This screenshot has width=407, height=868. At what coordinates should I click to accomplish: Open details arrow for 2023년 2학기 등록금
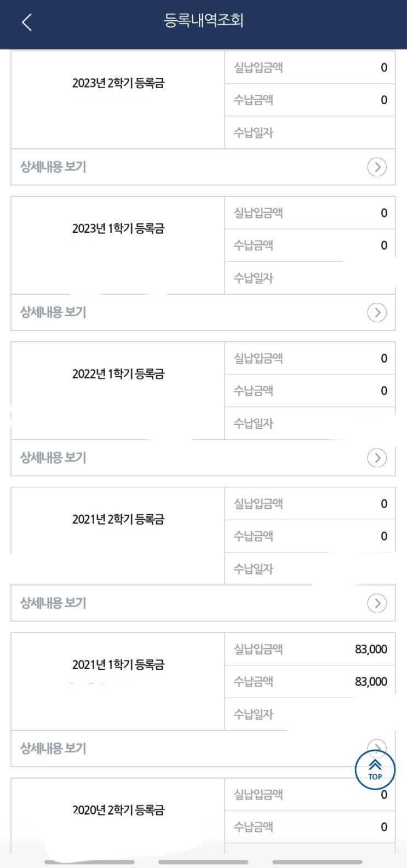[x=377, y=167]
